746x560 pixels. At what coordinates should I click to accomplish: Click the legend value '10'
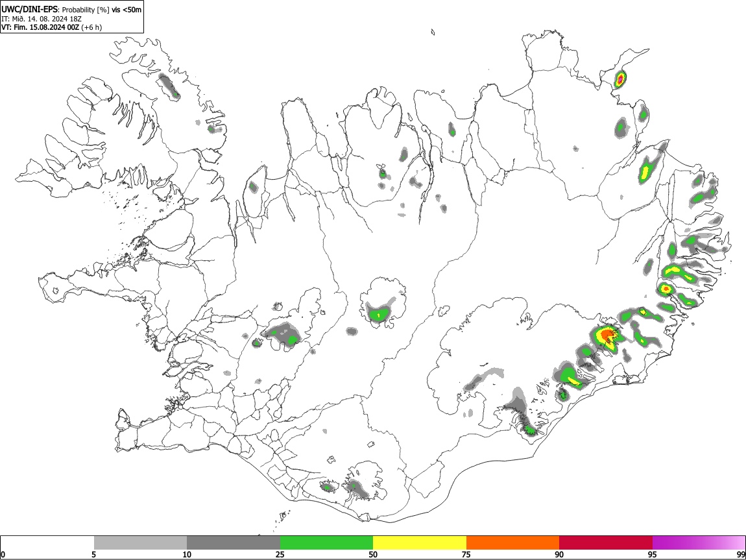(187, 555)
